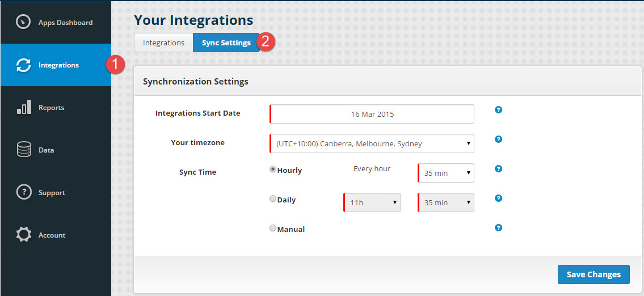644x296 pixels.
Task: Open Account via the gear icon
Action: pos(23,235)
